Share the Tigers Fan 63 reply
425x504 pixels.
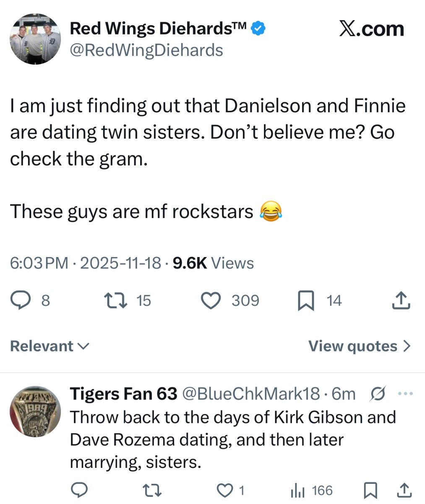(x=404, y=490)
